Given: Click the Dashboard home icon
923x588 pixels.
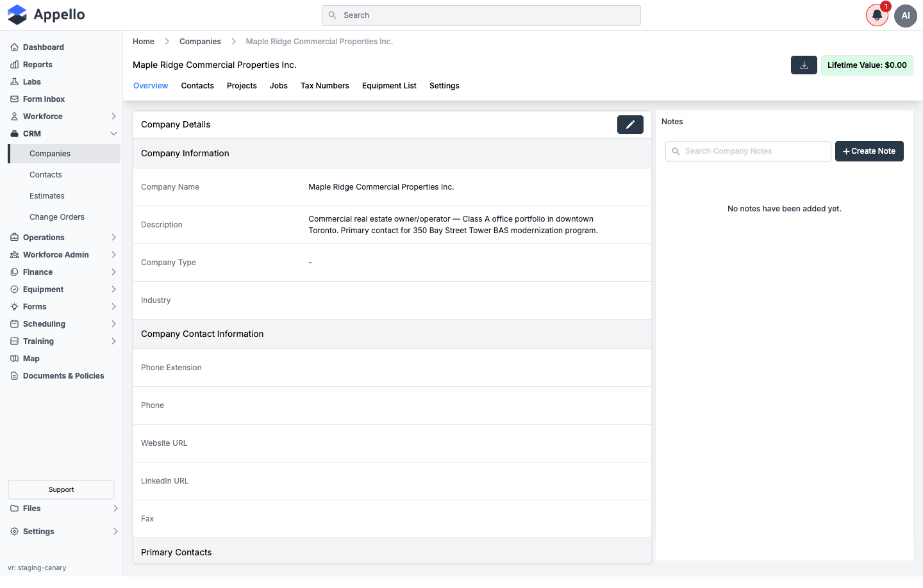Looking at the screenshot, I should point(14,47).
